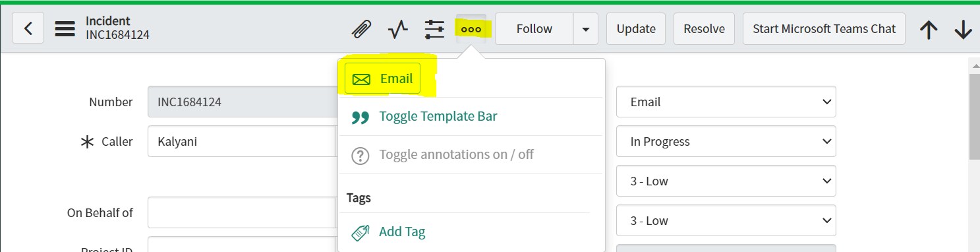Expand the Follow dropdown arrow

[x=585, y=29]
